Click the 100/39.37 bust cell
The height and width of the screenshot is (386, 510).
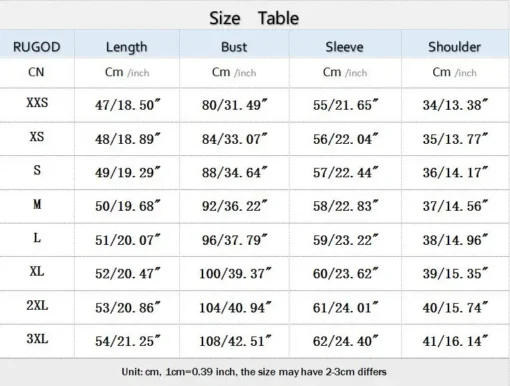click(235, 274)
